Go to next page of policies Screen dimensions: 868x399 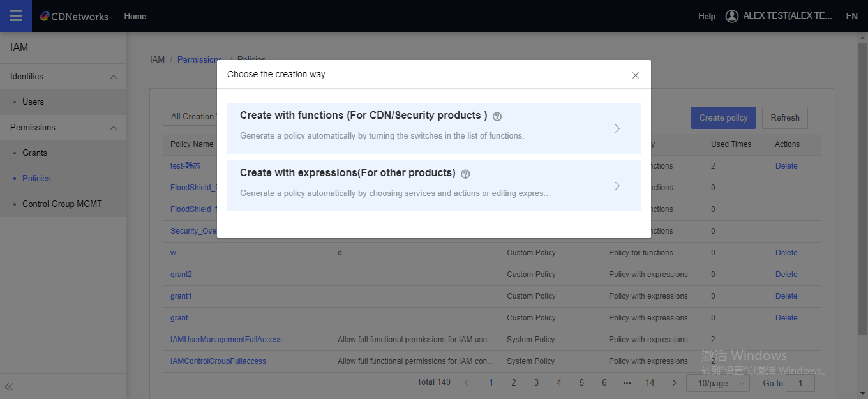coord(674,382)
